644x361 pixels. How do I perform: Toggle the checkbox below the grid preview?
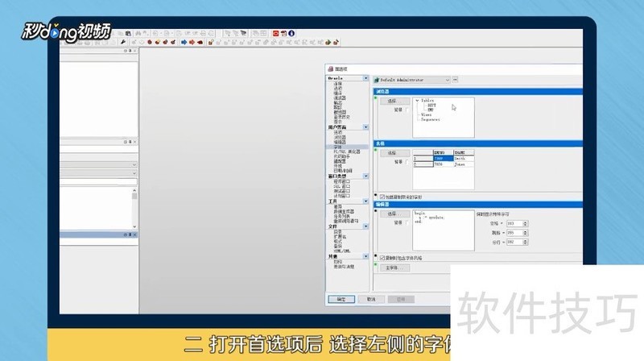click(x=382, y=197)
